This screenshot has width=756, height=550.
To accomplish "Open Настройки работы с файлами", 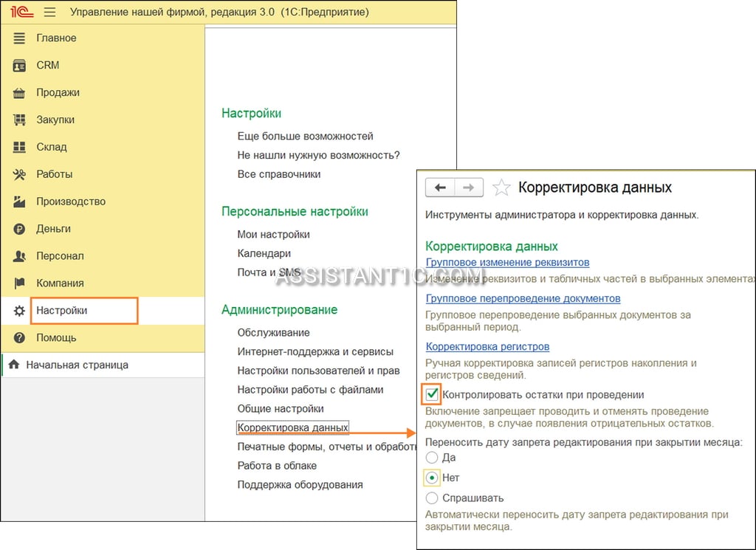I will (310, 390).
